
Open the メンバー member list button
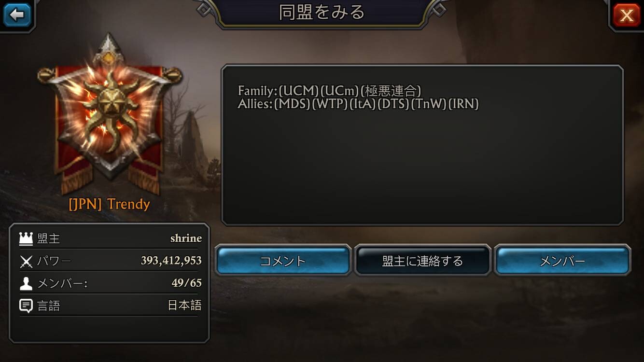click(x=562, y=261)
